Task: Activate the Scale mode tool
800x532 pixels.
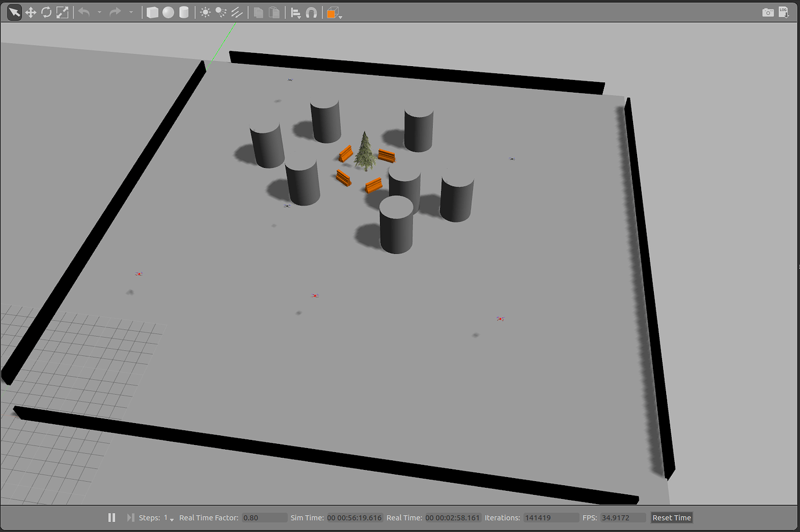Action: (x=62, y=12)
